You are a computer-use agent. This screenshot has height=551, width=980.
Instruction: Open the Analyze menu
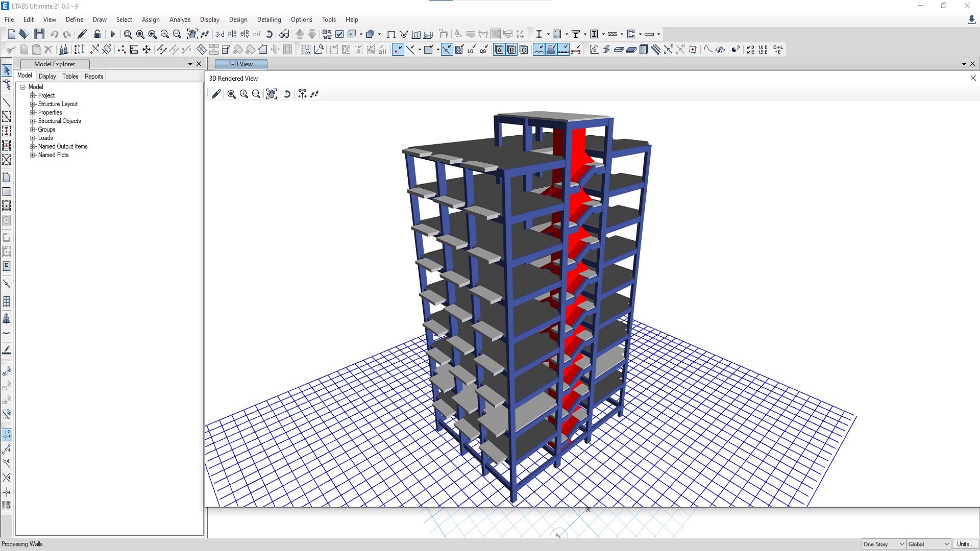pyautogui.click(x=180, y=19)
